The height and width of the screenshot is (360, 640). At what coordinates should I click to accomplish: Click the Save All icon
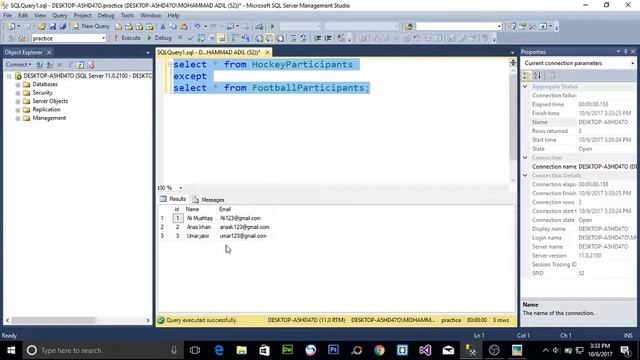pos(62,26)
